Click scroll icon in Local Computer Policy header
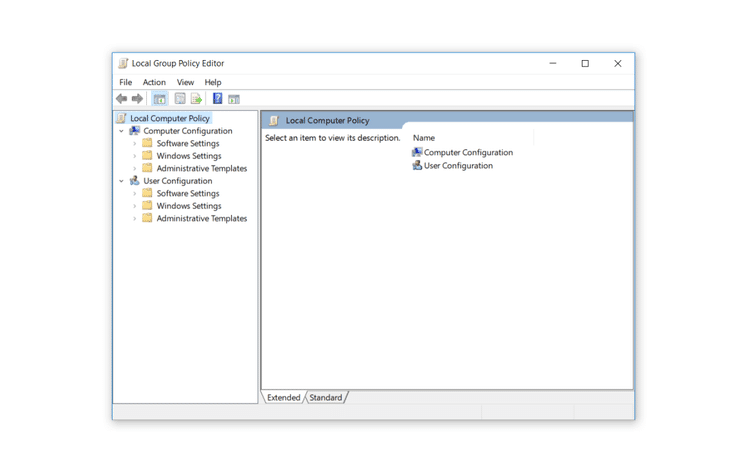750x469 pixels. 274,120
